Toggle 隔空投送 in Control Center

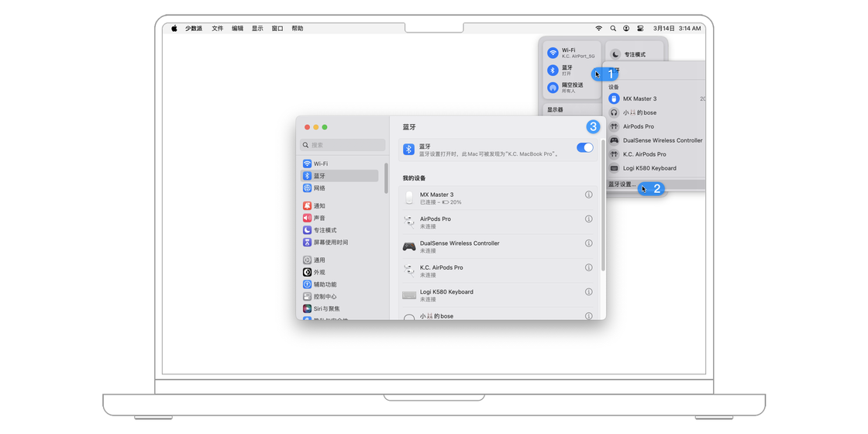click(x=553, y=88)
